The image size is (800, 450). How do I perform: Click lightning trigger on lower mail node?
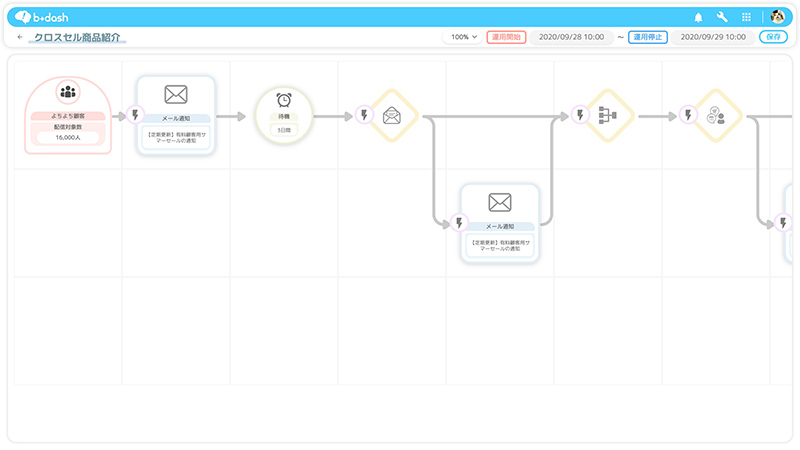pyautogui.click(x=460, y=223)
